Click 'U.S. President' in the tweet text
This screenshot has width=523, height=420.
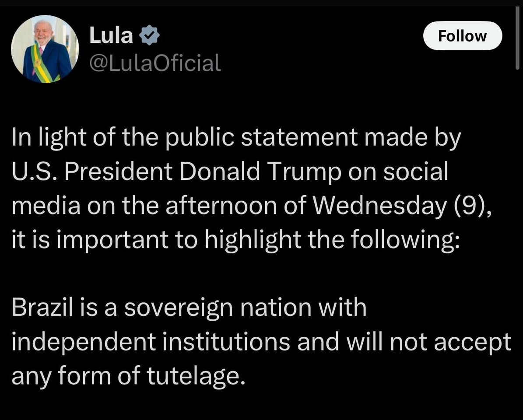[x=92, y=171]
